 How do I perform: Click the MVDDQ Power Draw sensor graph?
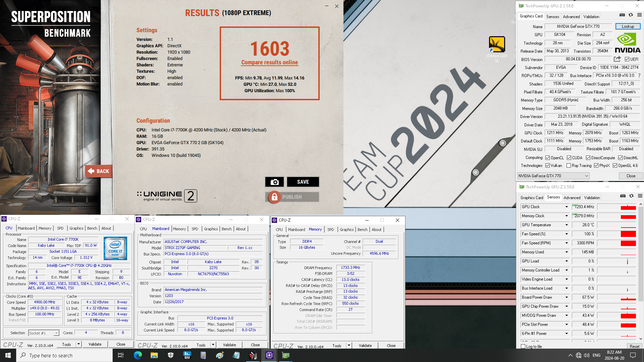pos(616,315)
